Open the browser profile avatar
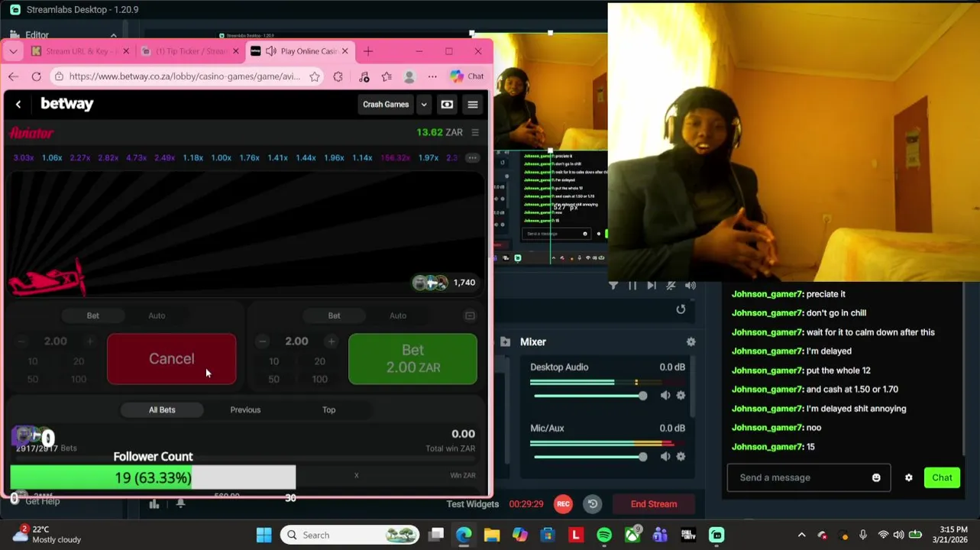980x550 pixels. (x=409, y=76)
